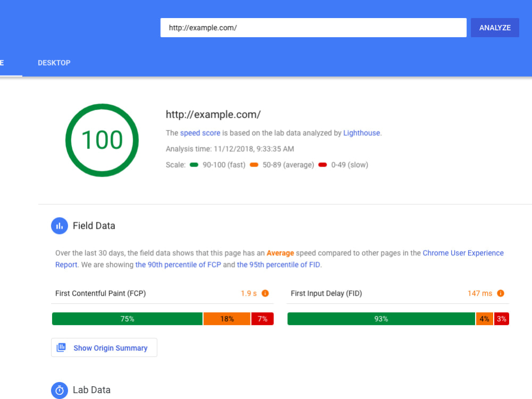The width and height of the screenshot is (532, 399).
Task: Click the FID info icon
Action: click(x=501, y=293)
